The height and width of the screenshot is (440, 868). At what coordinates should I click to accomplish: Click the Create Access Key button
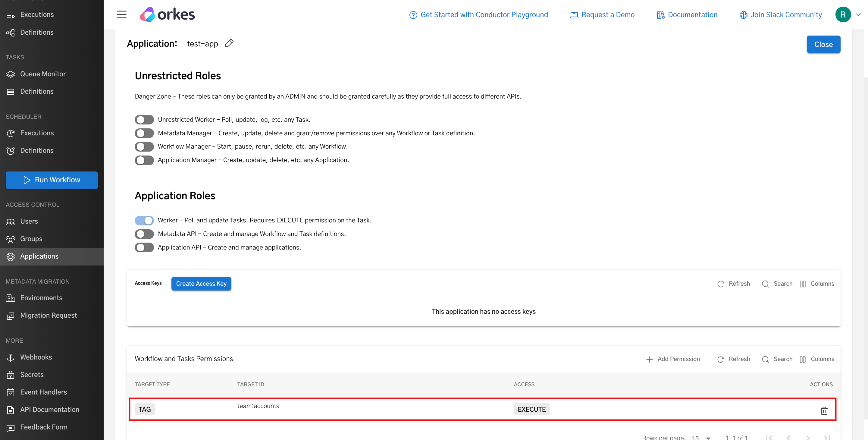pos(201,284)
